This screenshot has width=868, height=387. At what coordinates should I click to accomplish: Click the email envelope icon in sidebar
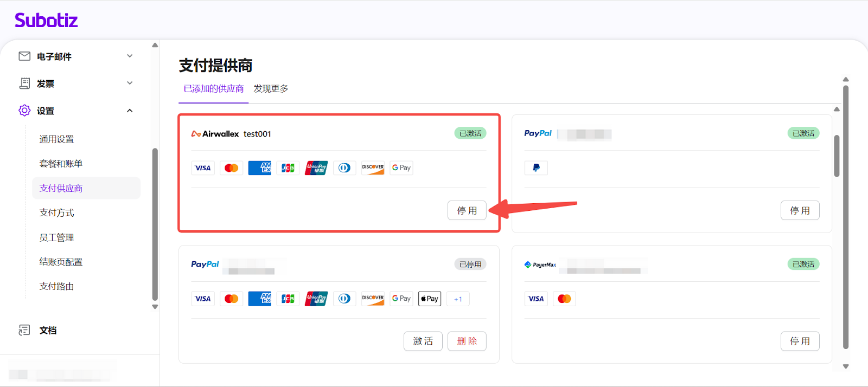pyautogui.click(x=24, y=56)
